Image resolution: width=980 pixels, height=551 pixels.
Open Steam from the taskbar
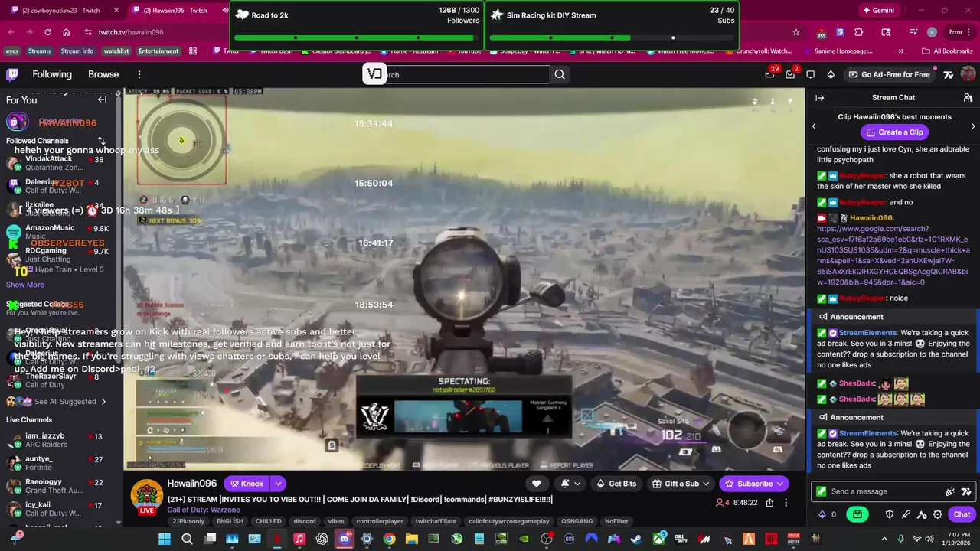click(x=635, y=539)
